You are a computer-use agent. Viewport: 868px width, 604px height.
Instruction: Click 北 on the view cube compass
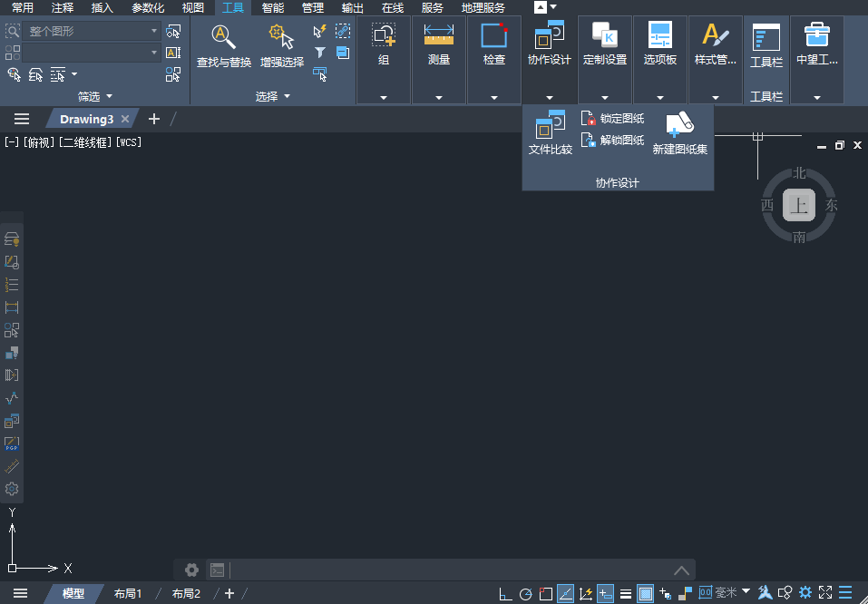799,173
